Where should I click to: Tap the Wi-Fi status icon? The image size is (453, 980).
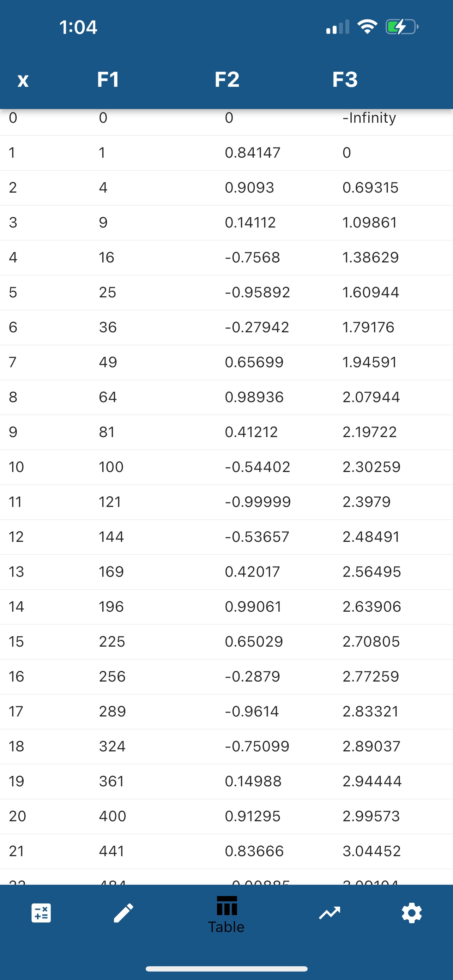[367, 26]
